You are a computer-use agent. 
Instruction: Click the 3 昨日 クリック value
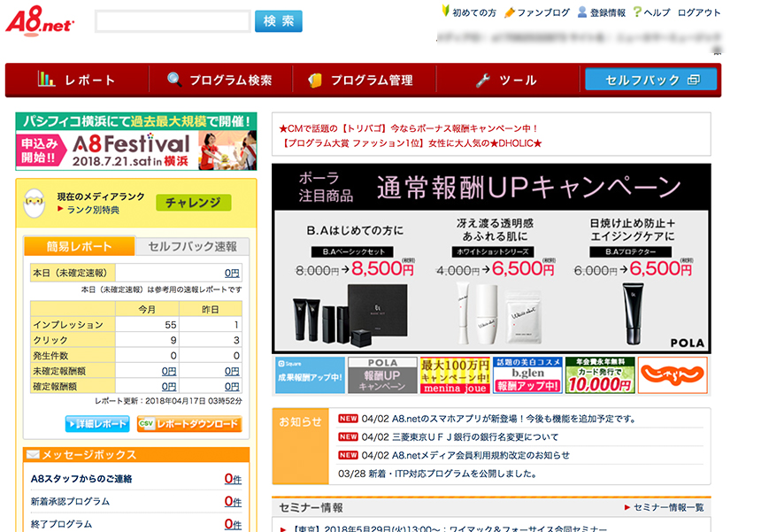(x=236, y=340)
